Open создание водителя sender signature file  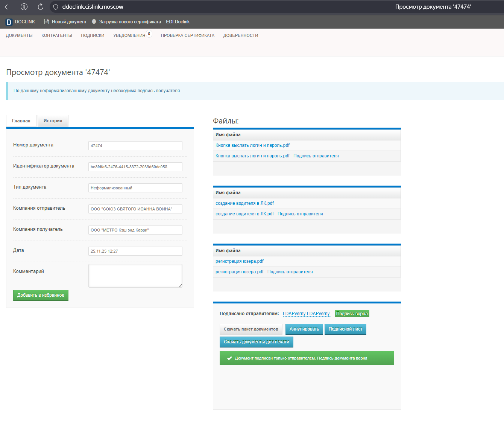click(269, 214)
